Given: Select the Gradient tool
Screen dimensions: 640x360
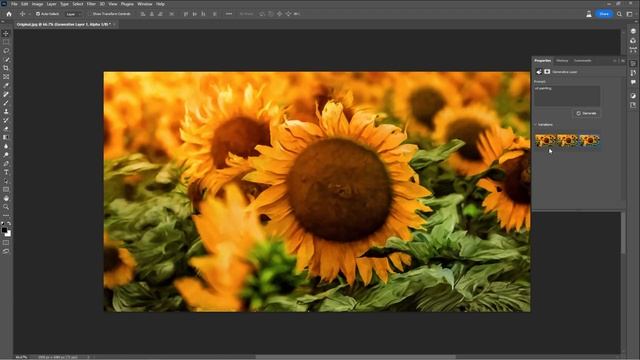Looking at the screenshot, I should click(x=6, y=138).
